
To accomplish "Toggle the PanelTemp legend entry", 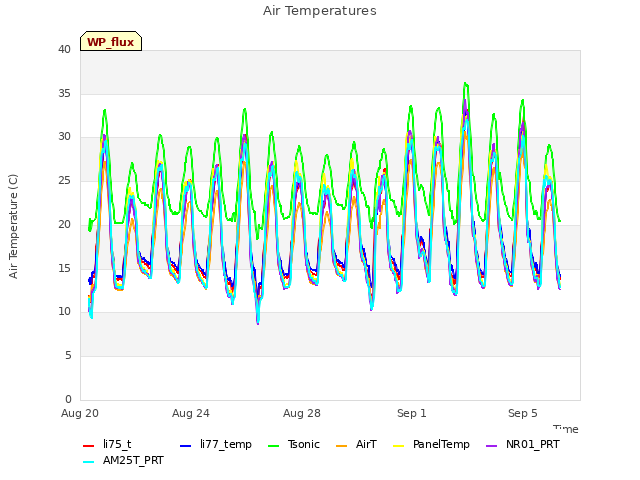I will coord(431,444).
